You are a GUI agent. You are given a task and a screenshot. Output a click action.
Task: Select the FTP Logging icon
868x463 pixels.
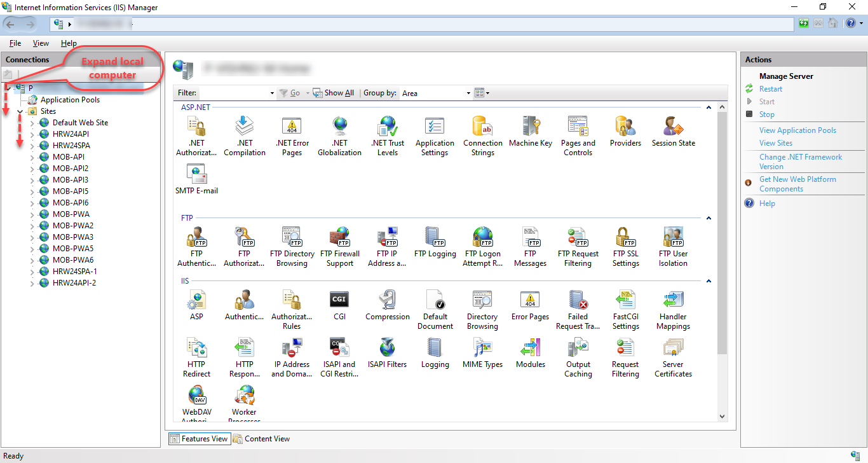[x=435, y=242]
